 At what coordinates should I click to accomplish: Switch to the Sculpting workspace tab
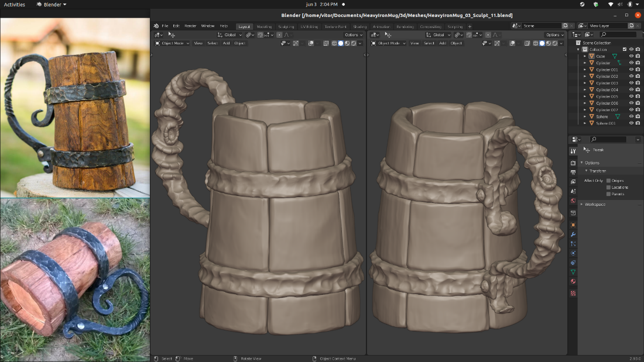click(x=286, y=26)
